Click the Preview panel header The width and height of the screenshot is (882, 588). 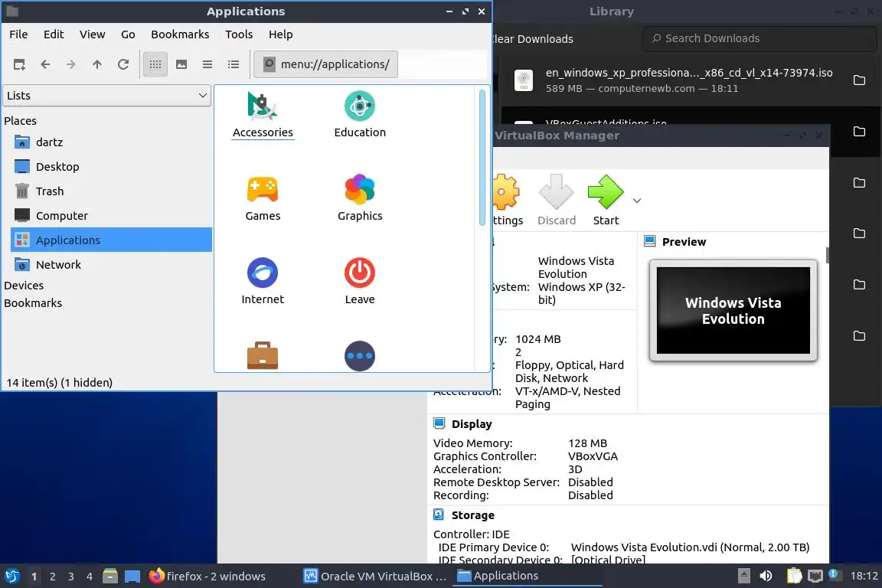(x=684, y=242)
